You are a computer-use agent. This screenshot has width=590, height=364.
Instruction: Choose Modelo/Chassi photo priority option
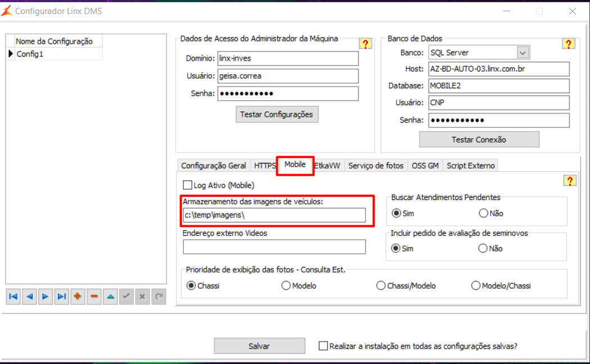[476, 285]
